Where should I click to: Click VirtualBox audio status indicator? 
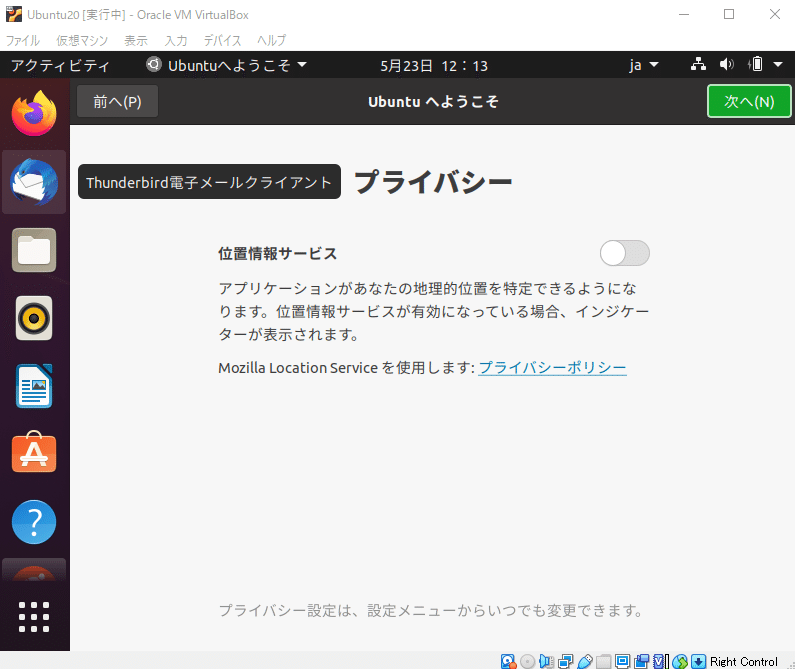tap(546, 661)
